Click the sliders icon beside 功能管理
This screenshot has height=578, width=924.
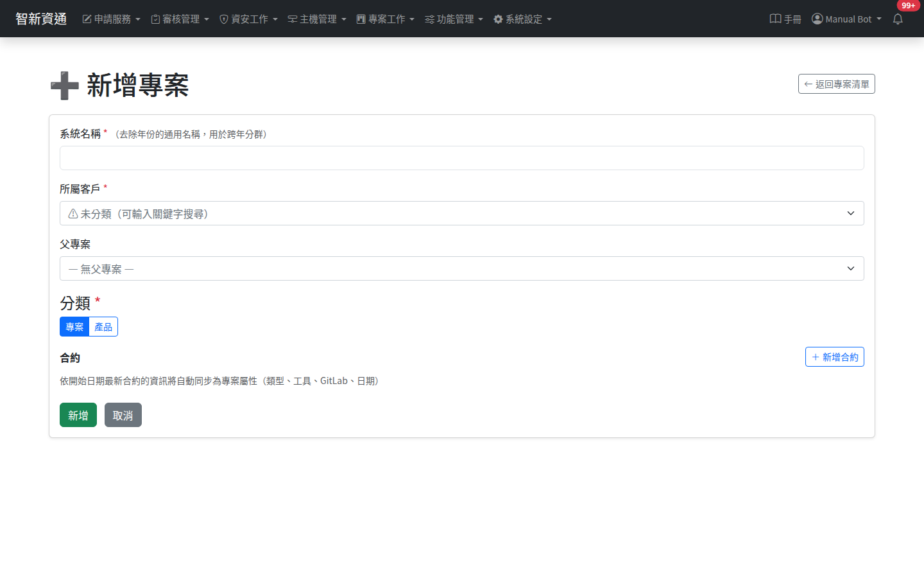pos(430,19)
